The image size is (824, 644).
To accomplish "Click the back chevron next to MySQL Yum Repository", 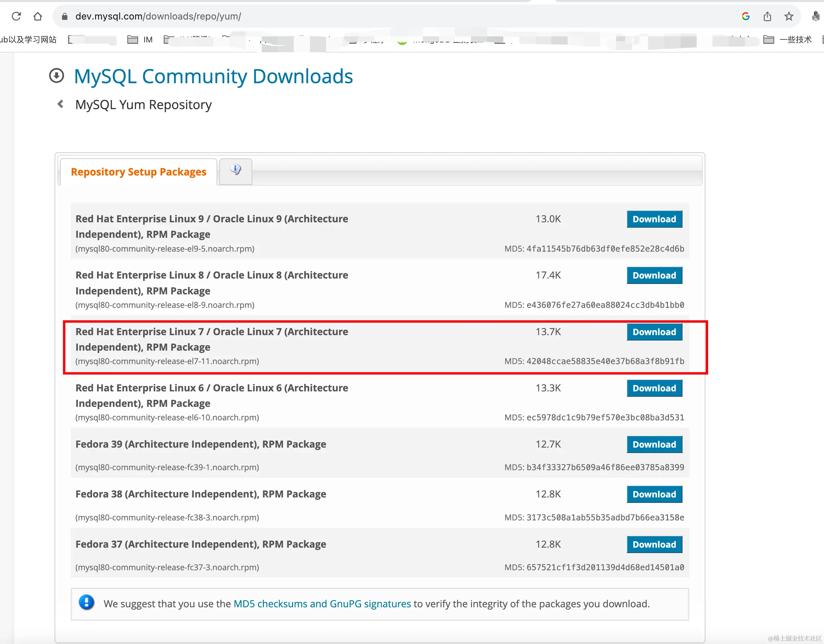I will click(x=60, y=104).
